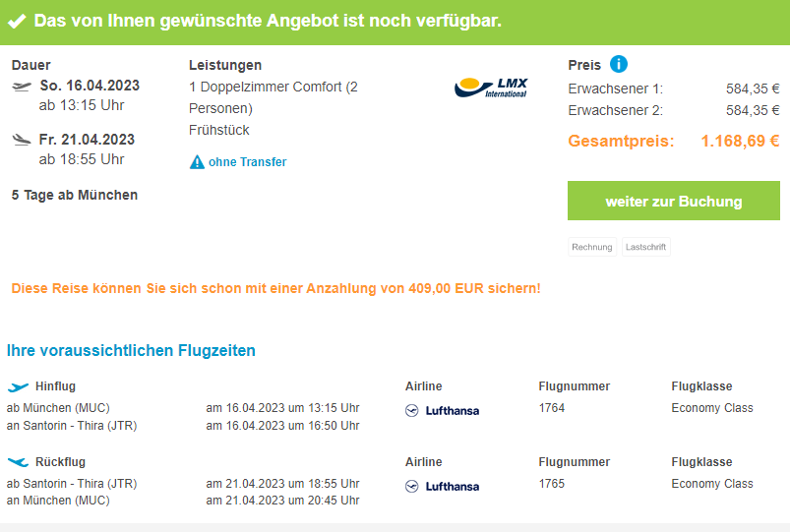Click the Gesamtpreis amount 1.168,69 €
790x532 pixels.
(x=739, y=142)
